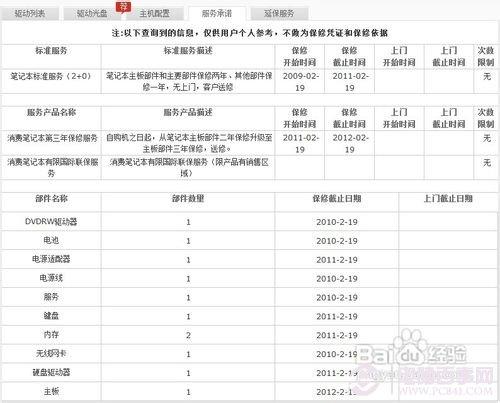Click the 2009-02-19 warranty start date
This screenshot has height=403, width=500.
[x=300, y=82]
